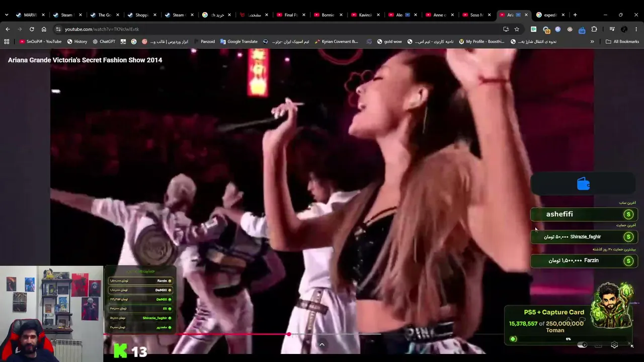
Task: Click the Farzin top donation banner
Action: click(584, 260)
